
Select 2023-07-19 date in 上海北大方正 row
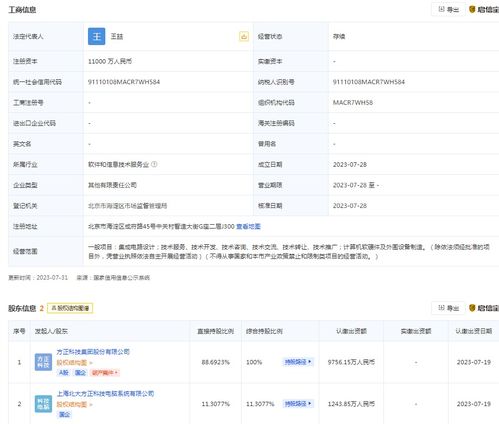coord(474,404)
